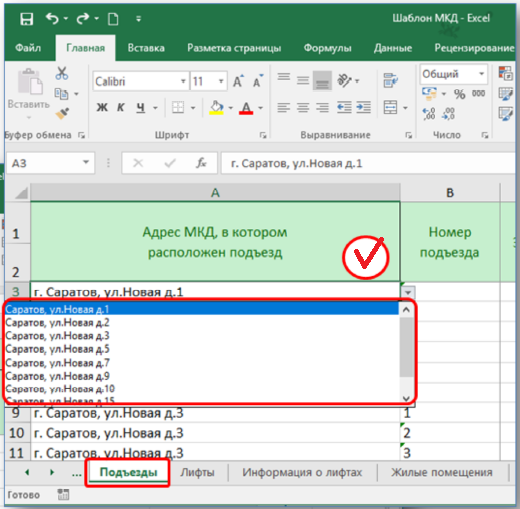Toggle italic formatting with К button
Screen dimensions: 520x509
click(121, 107)
